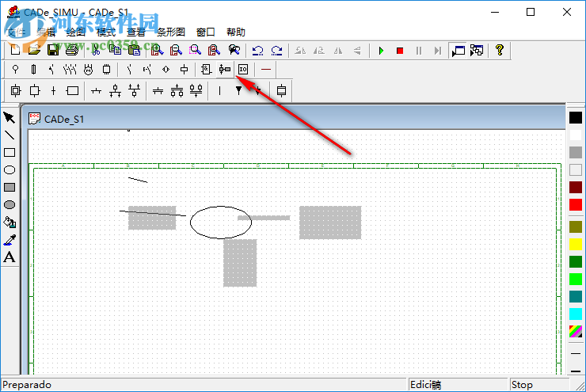Pick the black color swatch

pyautogui.click(x=576, y=117)
